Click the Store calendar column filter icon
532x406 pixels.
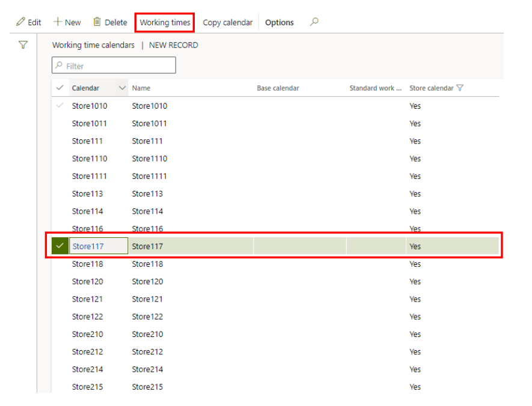[x=460, y=88]
